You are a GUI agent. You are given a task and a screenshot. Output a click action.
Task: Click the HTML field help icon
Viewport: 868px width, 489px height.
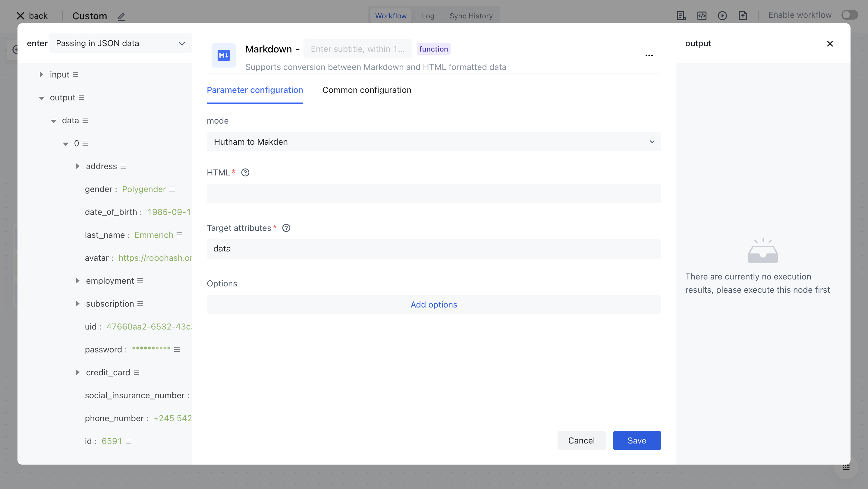point(245,172)
